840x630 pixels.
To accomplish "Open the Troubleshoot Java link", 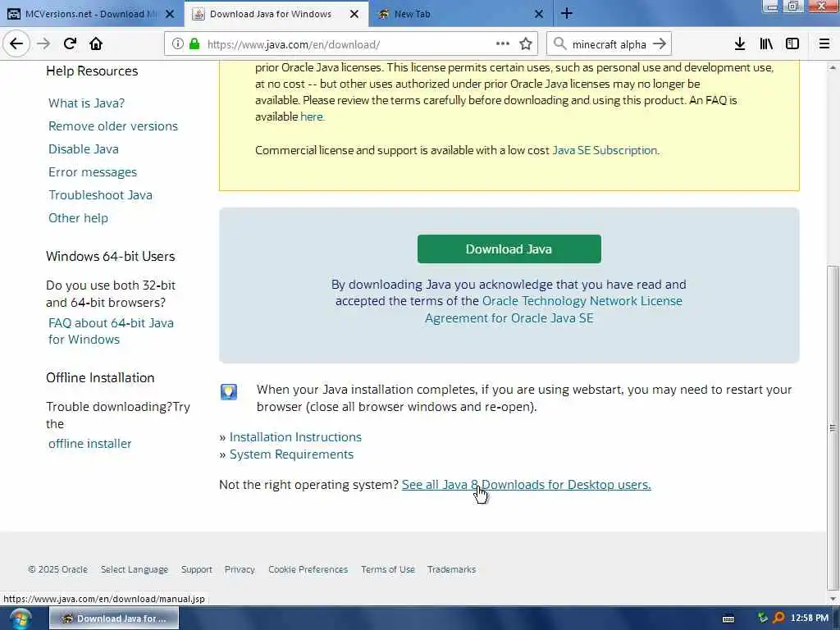I will [100, 195].
